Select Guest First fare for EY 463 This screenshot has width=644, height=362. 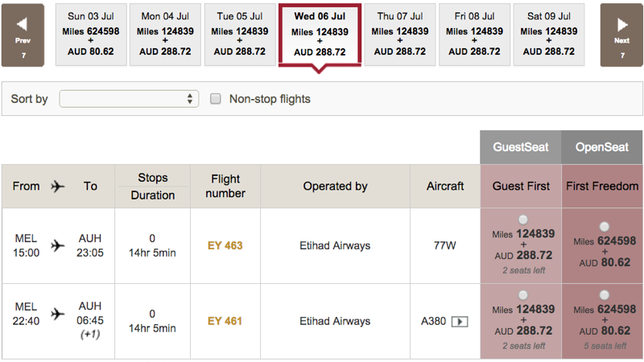(522, 220)
